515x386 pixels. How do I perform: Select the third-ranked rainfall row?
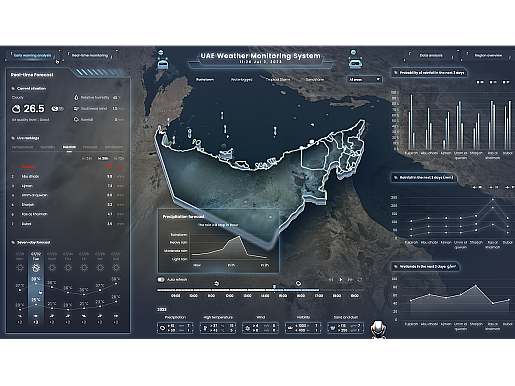coord(68,186)
